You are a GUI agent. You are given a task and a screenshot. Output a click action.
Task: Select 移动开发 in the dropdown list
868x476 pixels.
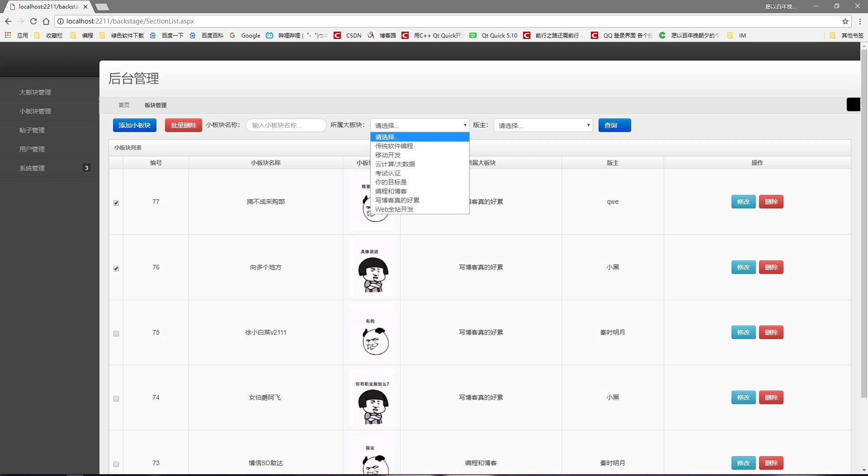click(420, 155)
